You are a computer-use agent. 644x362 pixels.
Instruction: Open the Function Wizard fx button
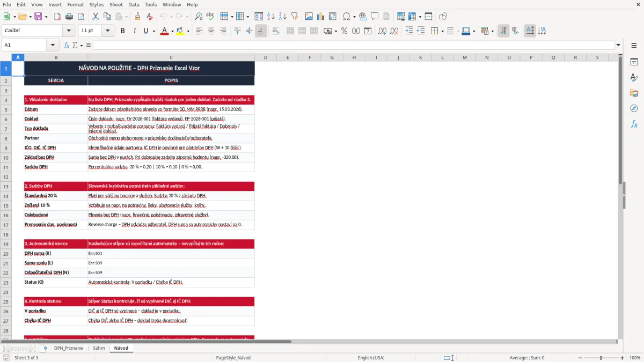click(67, 45)
